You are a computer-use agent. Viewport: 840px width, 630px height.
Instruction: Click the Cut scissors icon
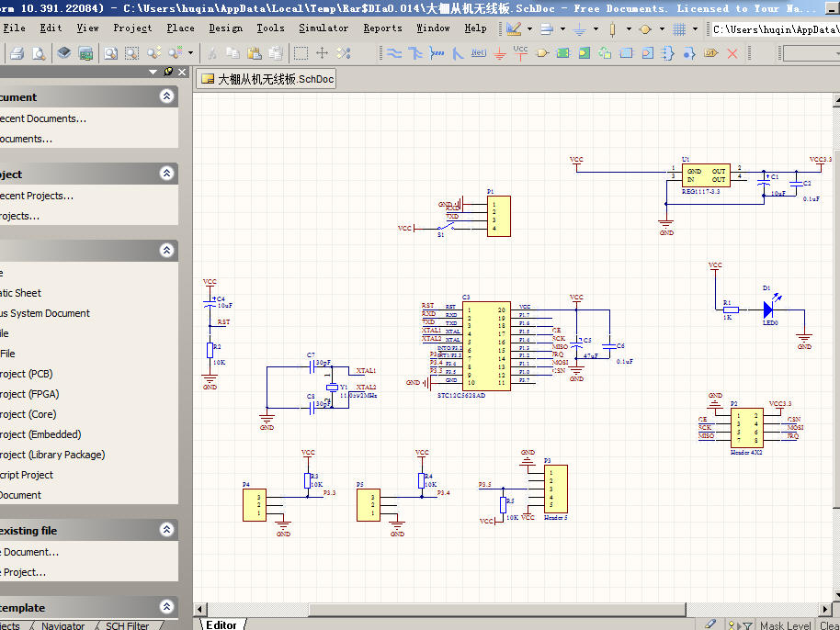coord(212,53)
